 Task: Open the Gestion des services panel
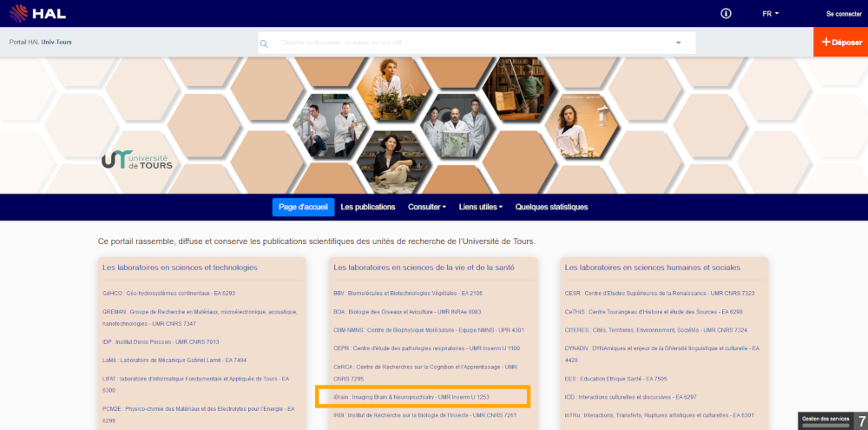(825, 420)
